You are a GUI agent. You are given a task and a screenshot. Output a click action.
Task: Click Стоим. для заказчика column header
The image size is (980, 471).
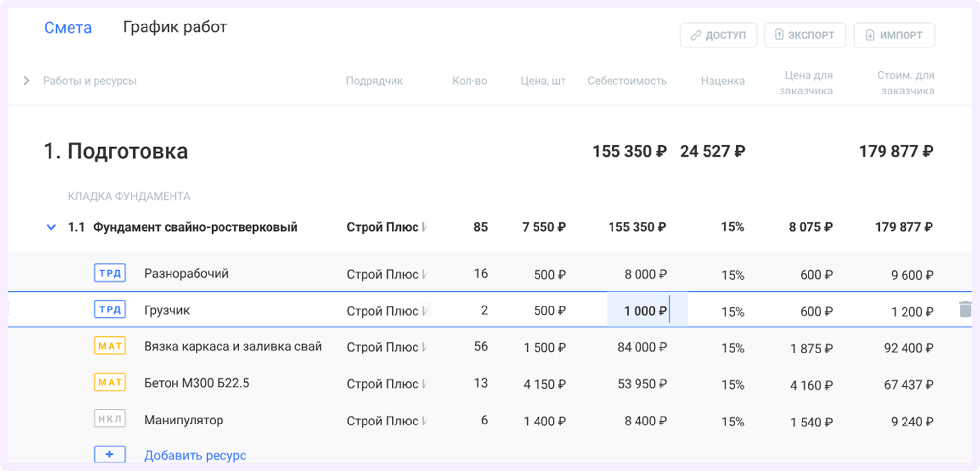tap(906, 83)
